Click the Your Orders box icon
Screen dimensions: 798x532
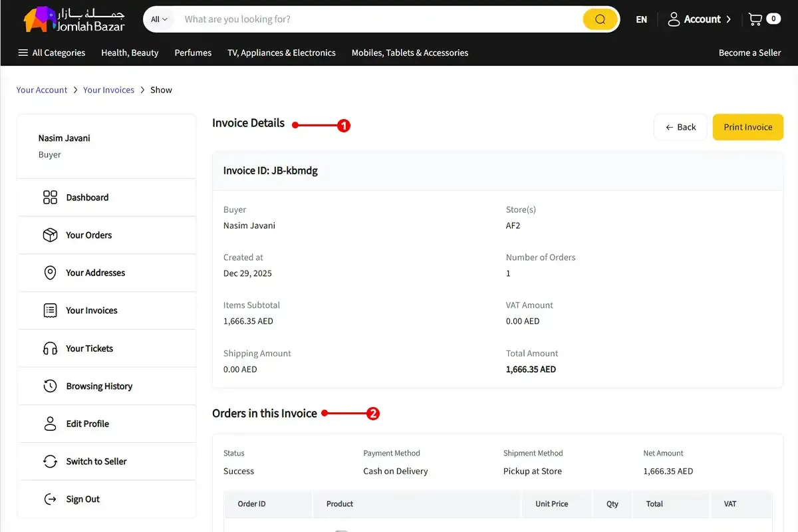(50, 235)
